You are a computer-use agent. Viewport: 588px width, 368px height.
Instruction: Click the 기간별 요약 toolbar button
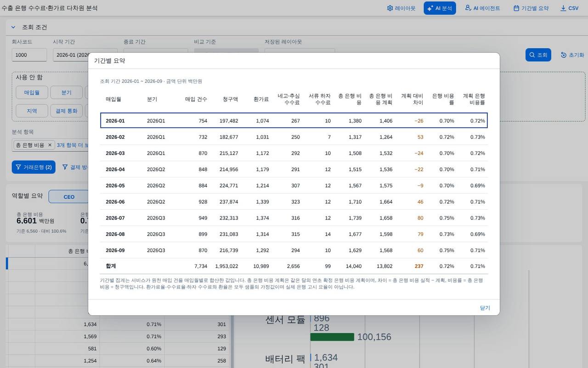point(531,8)
